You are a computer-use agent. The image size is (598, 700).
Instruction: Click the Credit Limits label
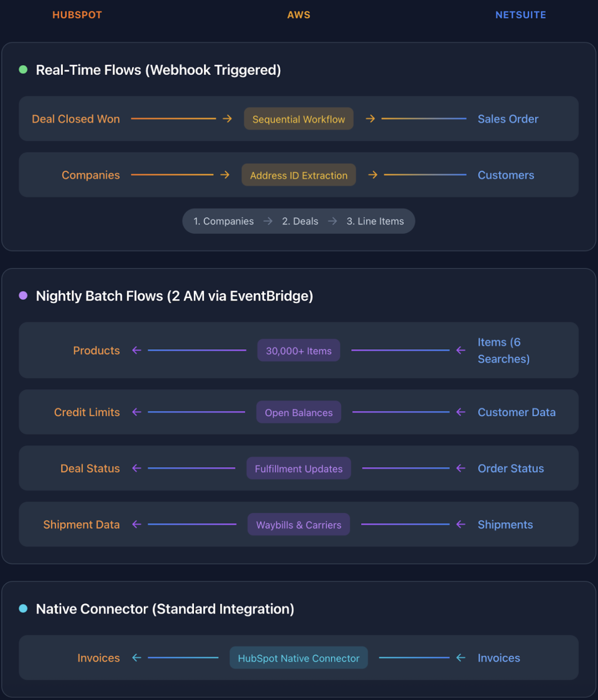click(87, 412)
